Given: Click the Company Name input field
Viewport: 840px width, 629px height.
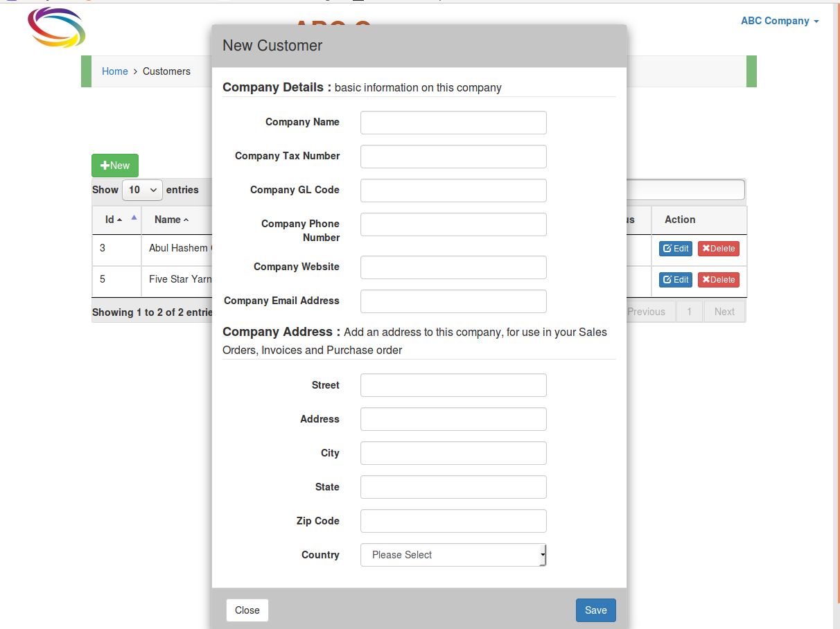Looking at the screenshot, I should (x=453, y=123).
